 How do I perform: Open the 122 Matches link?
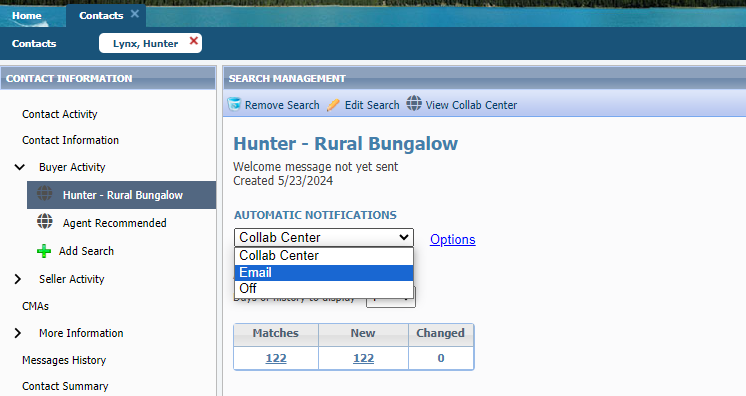[x=276, y=358]
